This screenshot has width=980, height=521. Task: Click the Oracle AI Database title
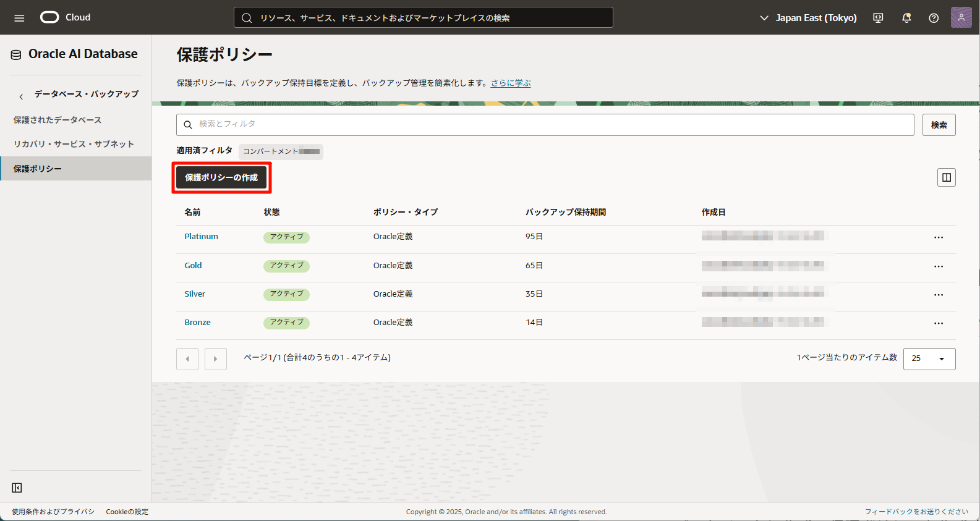[x=83, y=54]
